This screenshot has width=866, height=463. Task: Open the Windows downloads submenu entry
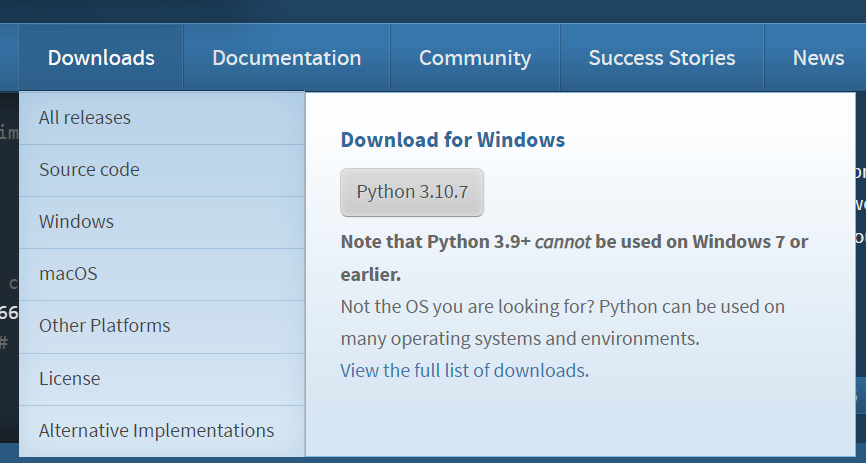(x=76, y=222)
